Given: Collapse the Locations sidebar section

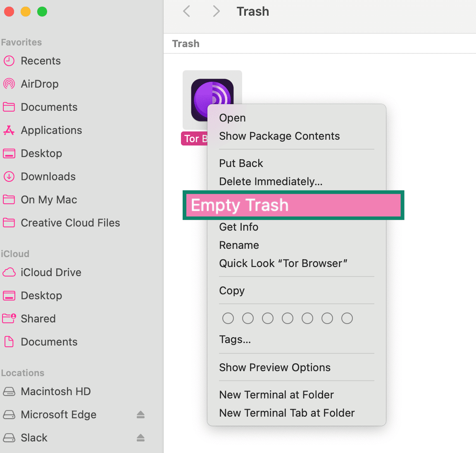Looking at the screenshot, I should coord(23,373).
